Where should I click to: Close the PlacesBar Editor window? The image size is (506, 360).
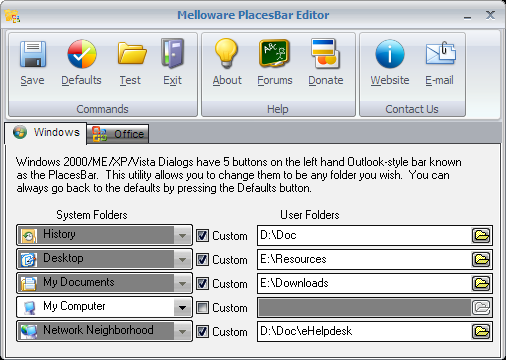click(x=490, y=15)
